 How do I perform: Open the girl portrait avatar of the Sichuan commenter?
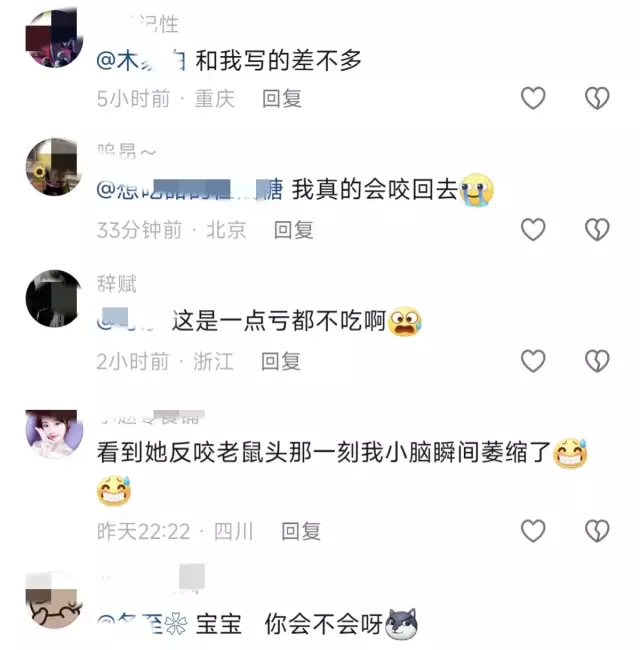[54, 434]
